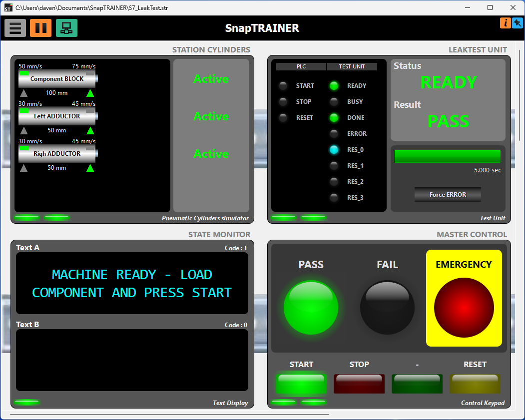
Task: Click the dark FAIL lamp
Action: 388,307
